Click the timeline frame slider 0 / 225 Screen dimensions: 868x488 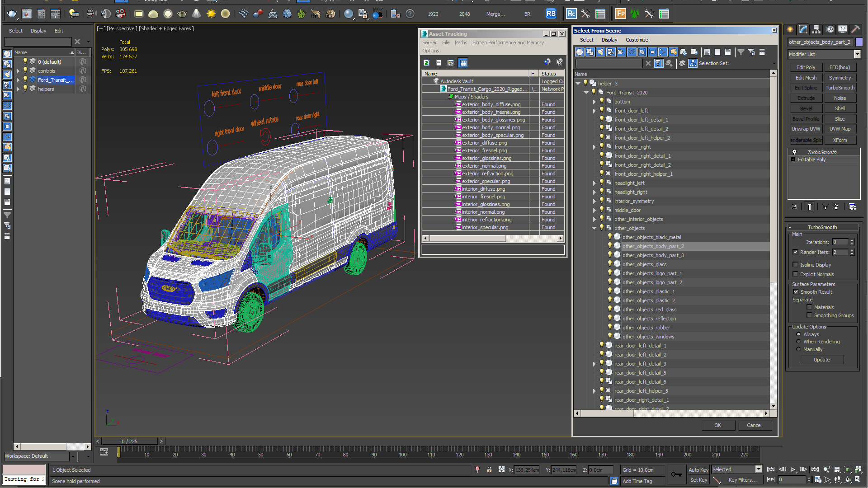pos(129,441)
